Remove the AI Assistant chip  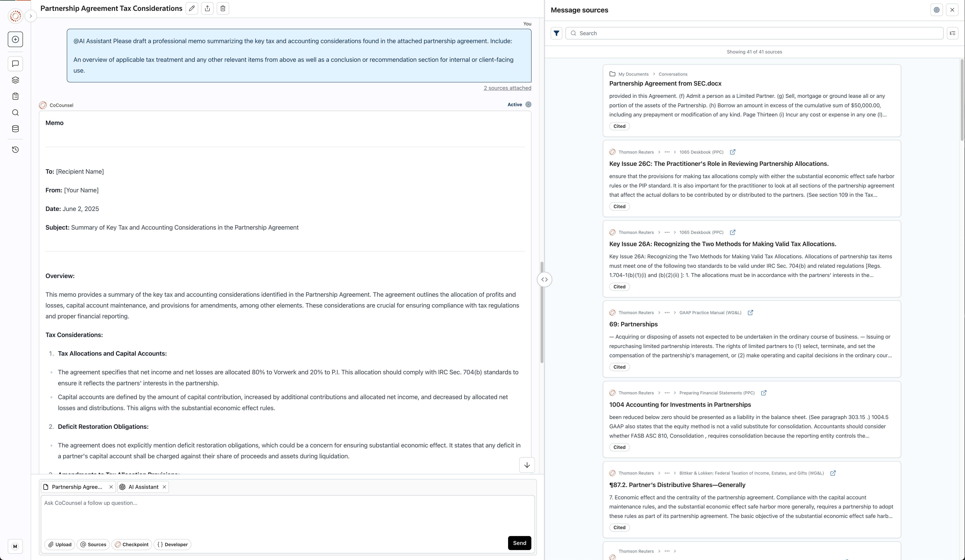point(164,487)
